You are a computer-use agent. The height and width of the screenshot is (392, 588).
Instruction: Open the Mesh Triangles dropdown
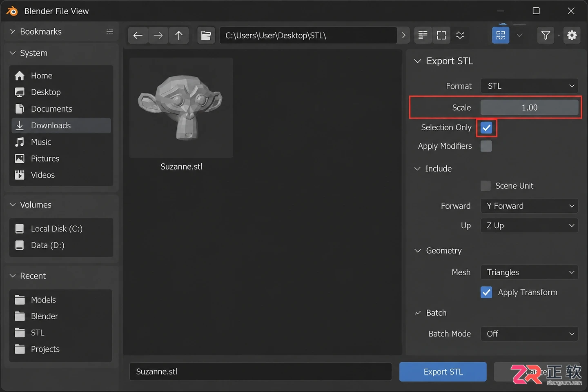coord(530,272)
